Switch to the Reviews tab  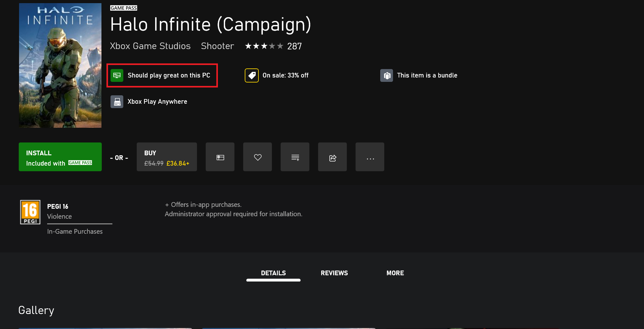pos(334,273)
